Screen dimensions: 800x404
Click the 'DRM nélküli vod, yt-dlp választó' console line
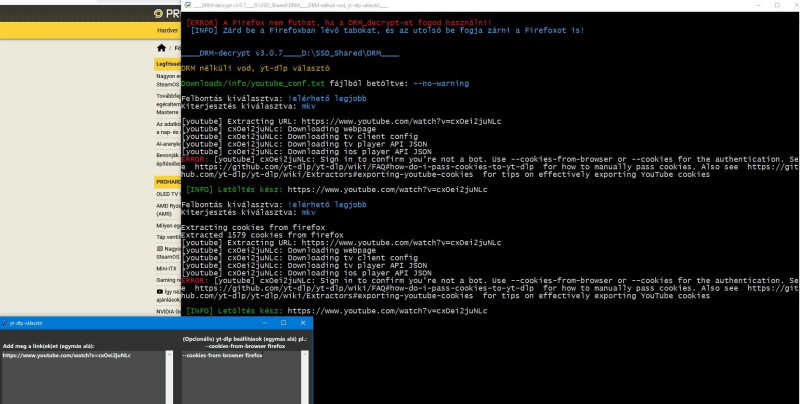(x=255, y=68)
